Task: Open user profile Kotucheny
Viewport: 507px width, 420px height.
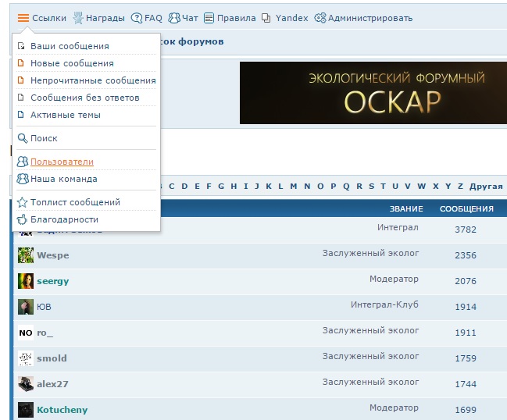Action: (x=62, y=410)
